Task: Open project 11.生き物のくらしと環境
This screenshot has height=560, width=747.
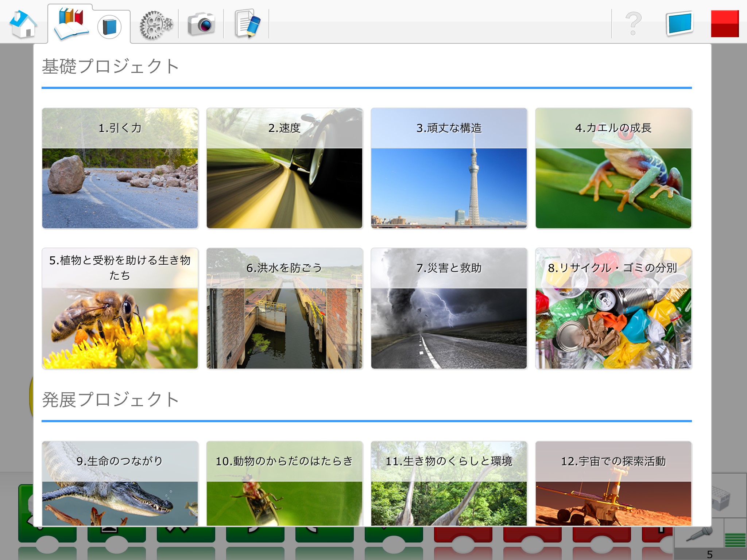Action: [449, 483]
